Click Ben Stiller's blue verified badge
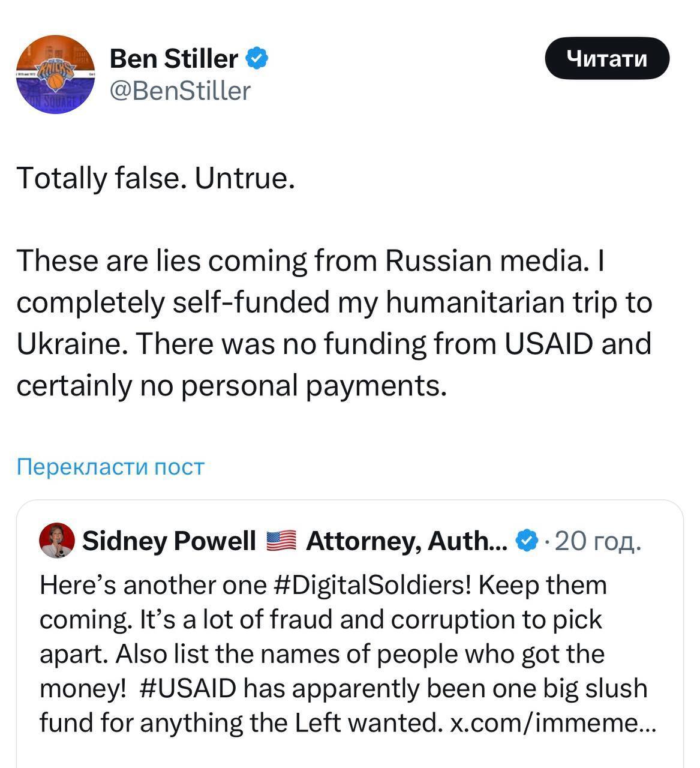The width and height of the screenshot is (700, 768). point(258,59)
